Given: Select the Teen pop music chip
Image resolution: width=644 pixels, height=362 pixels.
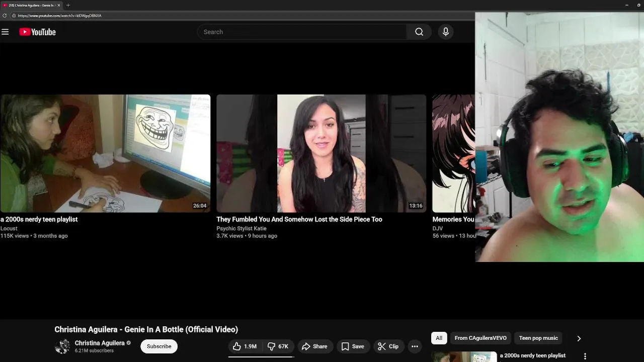Looking at the screenshot, I should (x=538, y=338).
